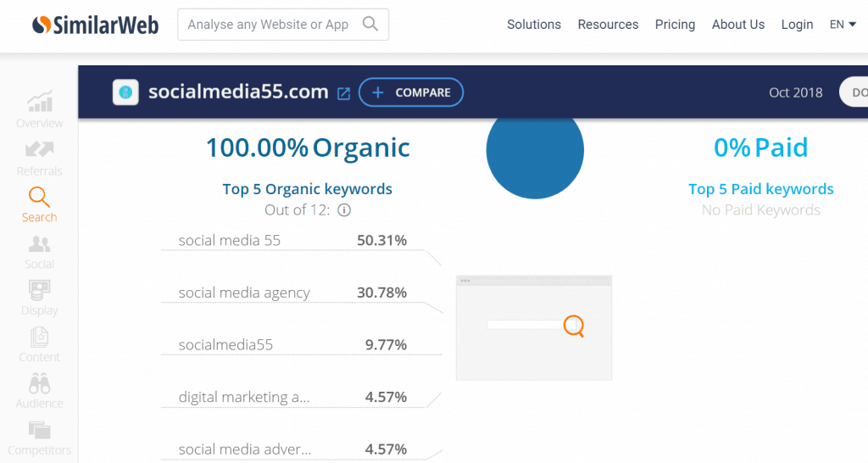868x463 pixels.
Task: Open Referrals section in sidebar
Action: pyautogui.click(x=39, y=159)
